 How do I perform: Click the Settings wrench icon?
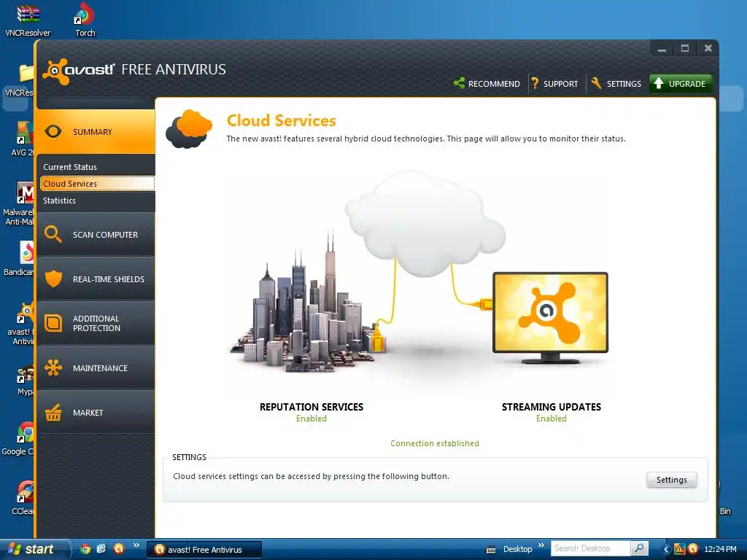pos(597,83)
